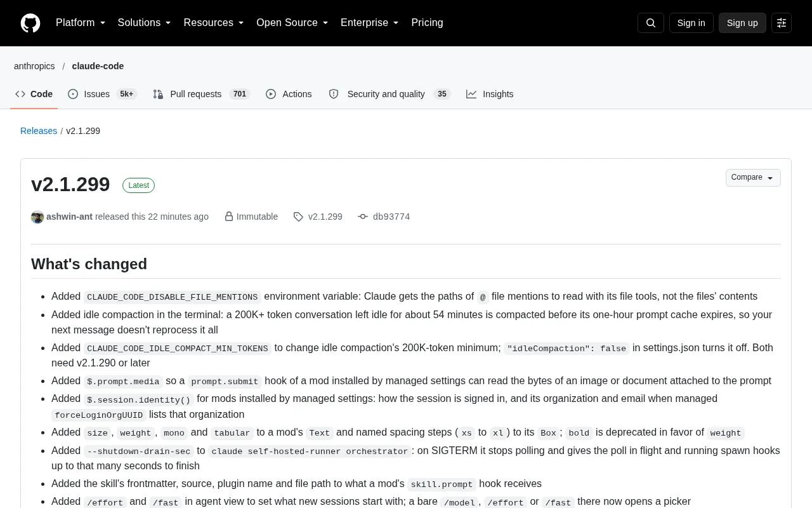Switch to Security and quality tab
The height and width of the screenshot is (508, 812).
pos(390,94)
